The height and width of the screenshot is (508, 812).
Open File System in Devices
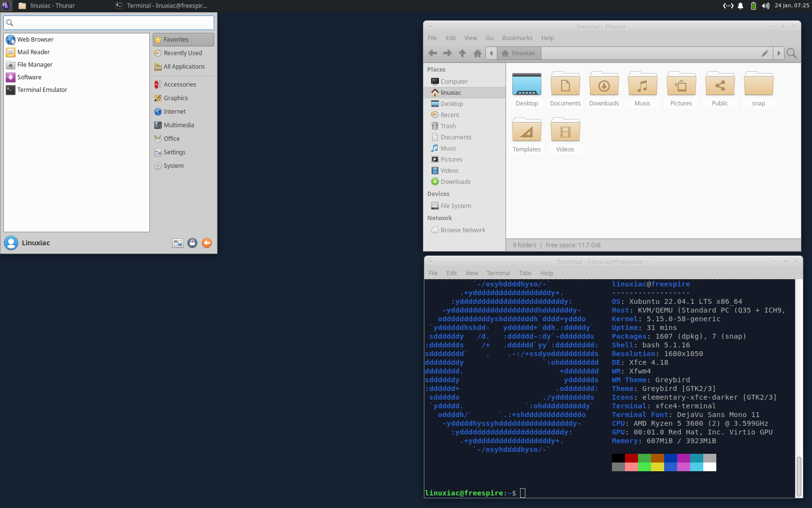click(464, 206)
